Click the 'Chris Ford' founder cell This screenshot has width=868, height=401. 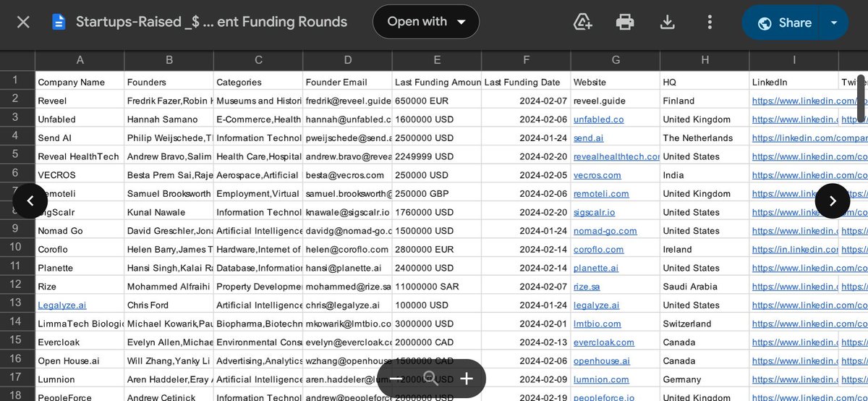pyautogui.click(x=169, y=305)
